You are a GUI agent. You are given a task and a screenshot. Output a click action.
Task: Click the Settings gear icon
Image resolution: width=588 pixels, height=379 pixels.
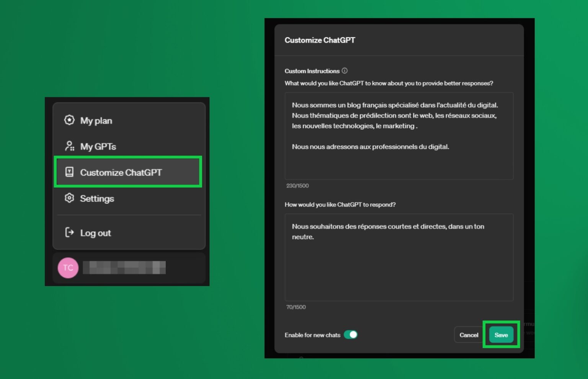(69, 198)
